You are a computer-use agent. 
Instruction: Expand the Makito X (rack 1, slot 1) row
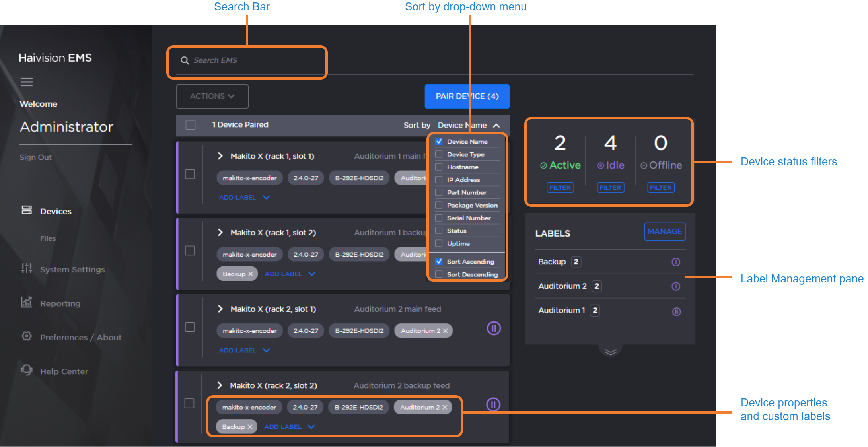click(x=220, y=156)
